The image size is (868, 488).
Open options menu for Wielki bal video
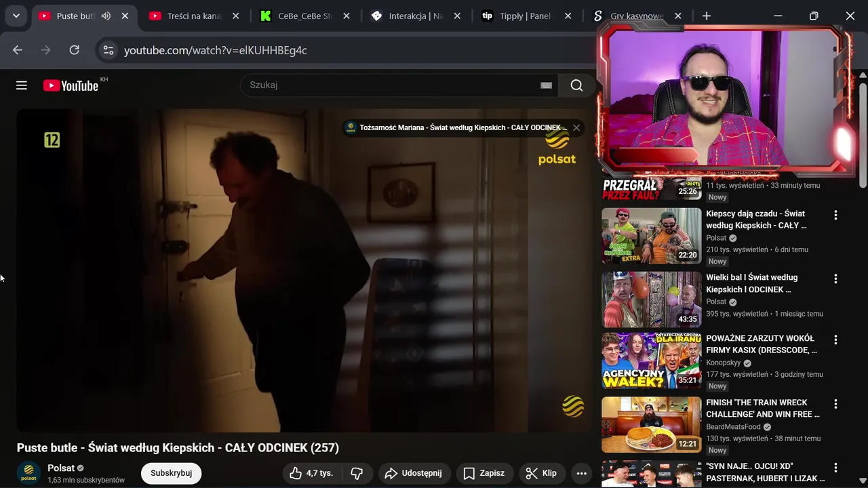pos(835,279)
